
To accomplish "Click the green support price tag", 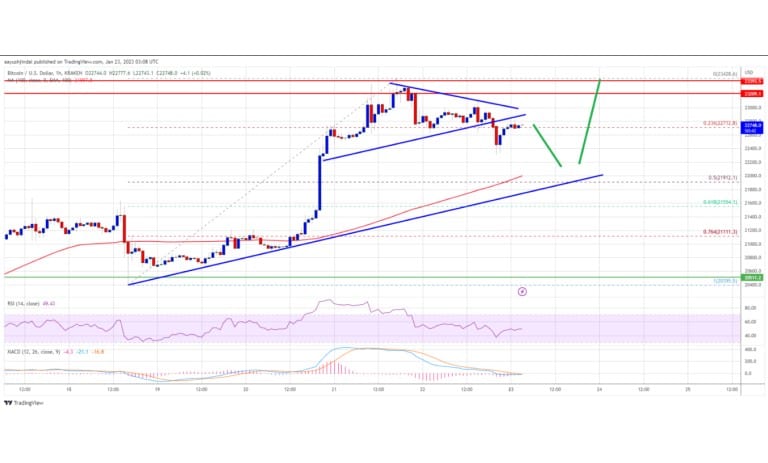I will click(x=753, y=277).
